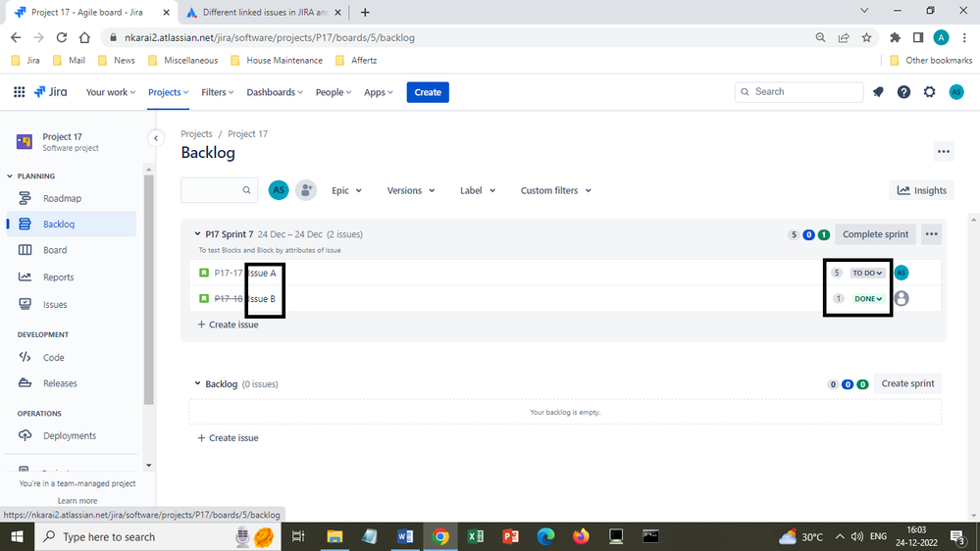Screen dimensions: 980x551
Task: Click the assignee avatar on Issue A row
Action: pyautogui.click(x=902, y=273)
